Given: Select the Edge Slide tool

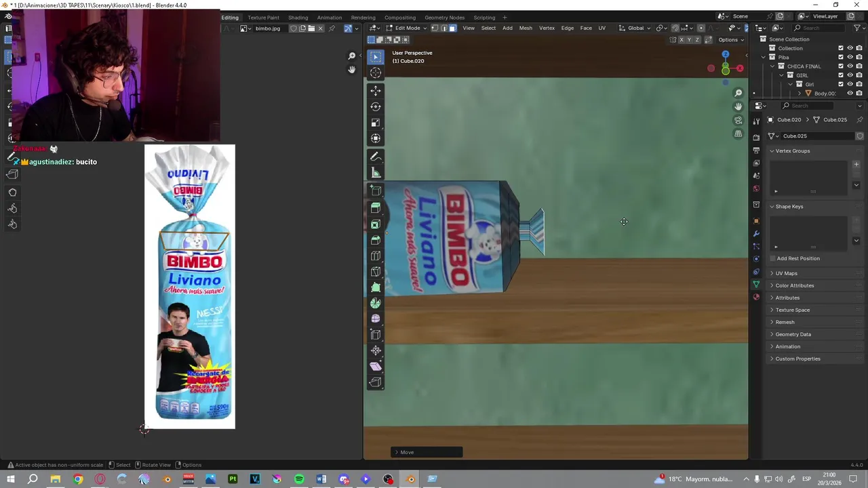Looking at the screenshot, I should tap(376, 335).
